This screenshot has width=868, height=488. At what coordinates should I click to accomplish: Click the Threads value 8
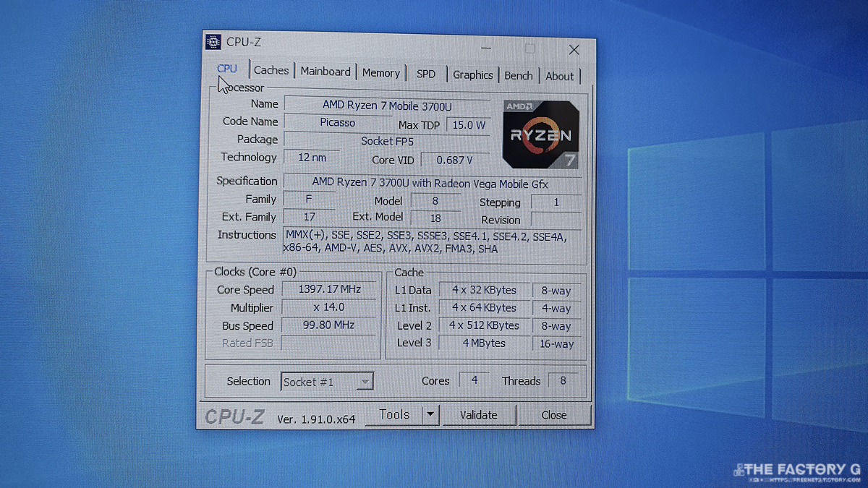(563, 381)
